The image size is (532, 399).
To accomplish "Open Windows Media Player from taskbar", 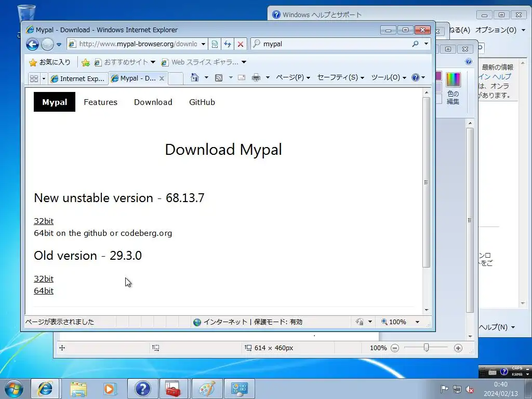I will coord(110,389).
